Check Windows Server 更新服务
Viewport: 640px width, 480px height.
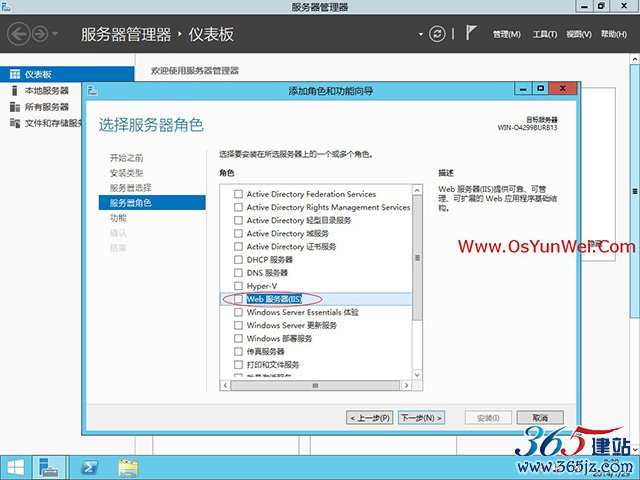click(238, 325)
